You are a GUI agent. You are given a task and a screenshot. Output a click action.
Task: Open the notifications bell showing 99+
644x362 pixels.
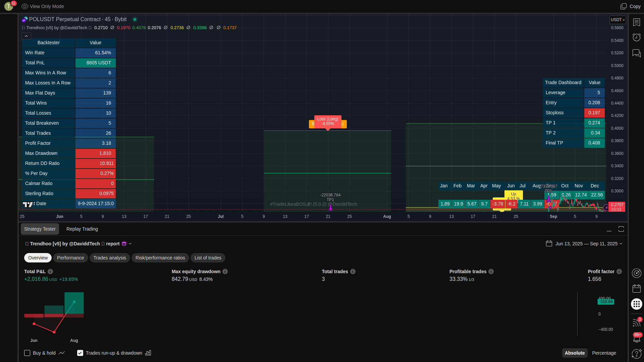[x=636, y=338]
